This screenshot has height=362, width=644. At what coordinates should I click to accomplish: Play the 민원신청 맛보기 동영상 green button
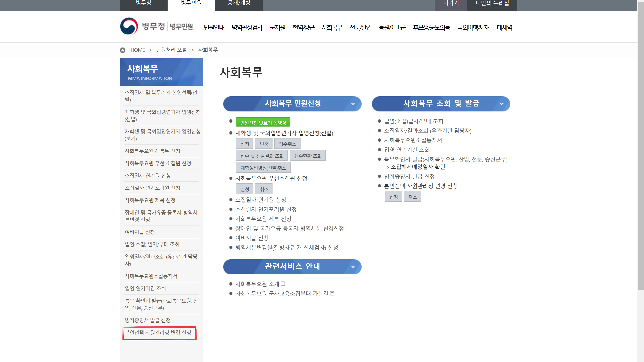pyautogui.click(x=263, y=122)
